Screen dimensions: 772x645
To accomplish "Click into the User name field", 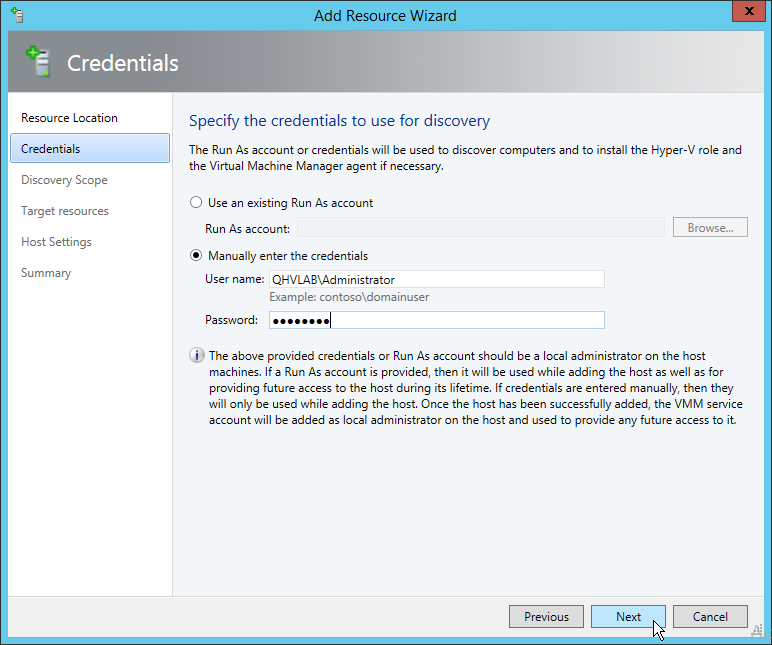I will click(436, 280).
